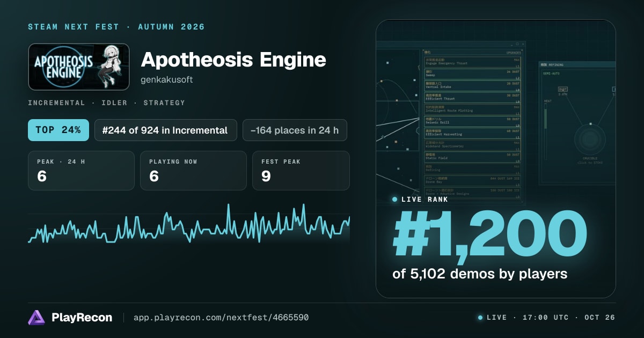Select the Refining upgrade row

pos(472,168)
